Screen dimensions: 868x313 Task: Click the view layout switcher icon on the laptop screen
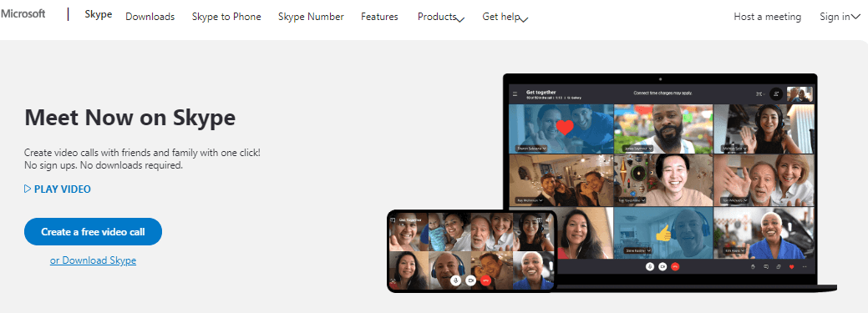[760, 94]
